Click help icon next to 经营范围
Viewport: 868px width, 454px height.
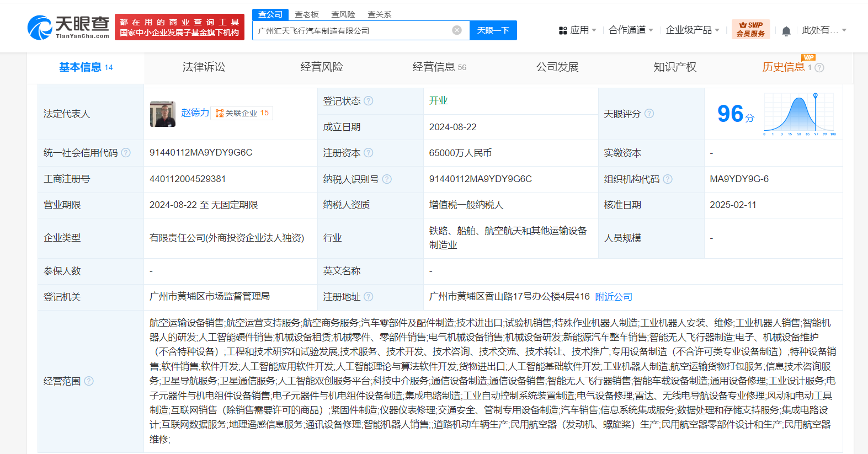click(89, 381)
